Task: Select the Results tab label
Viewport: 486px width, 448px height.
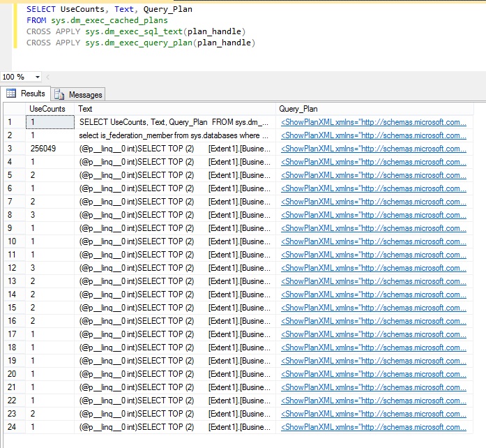Action: [33, 94]
